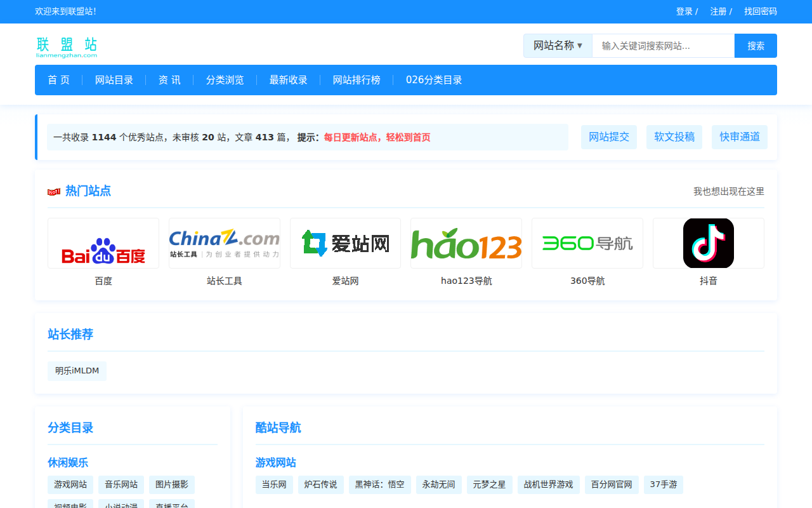The height and width of the screenshot is (508, 812).
Task: Select the 明乐iMLDM recommended site tag
Action: point(77,371)
